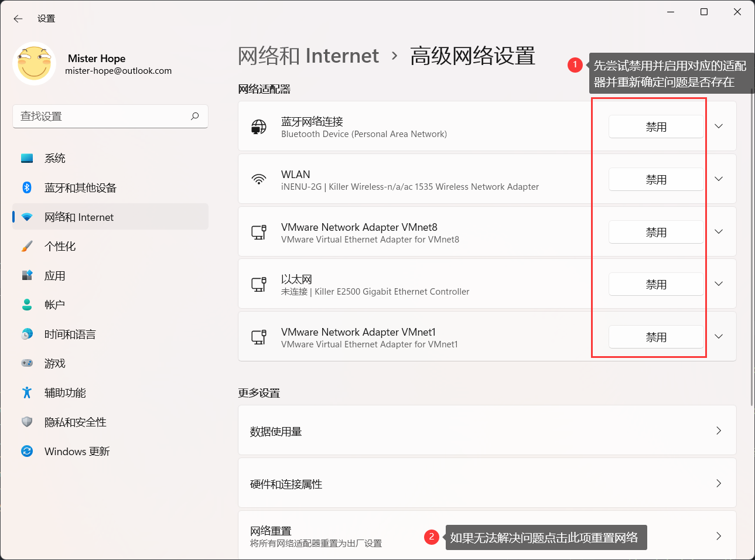Click the VMnet8 adapter icon
Viewport: 755px width, 560px height.
[259, 232]
